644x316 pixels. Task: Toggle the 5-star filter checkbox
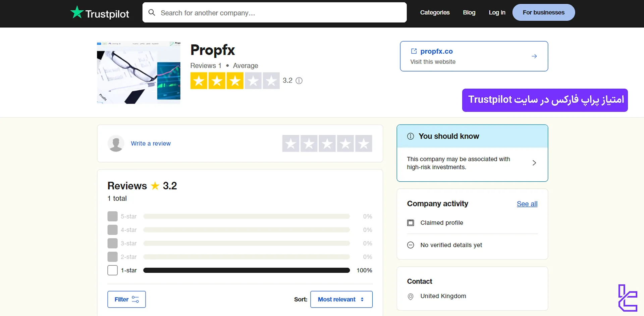(113, 216)
